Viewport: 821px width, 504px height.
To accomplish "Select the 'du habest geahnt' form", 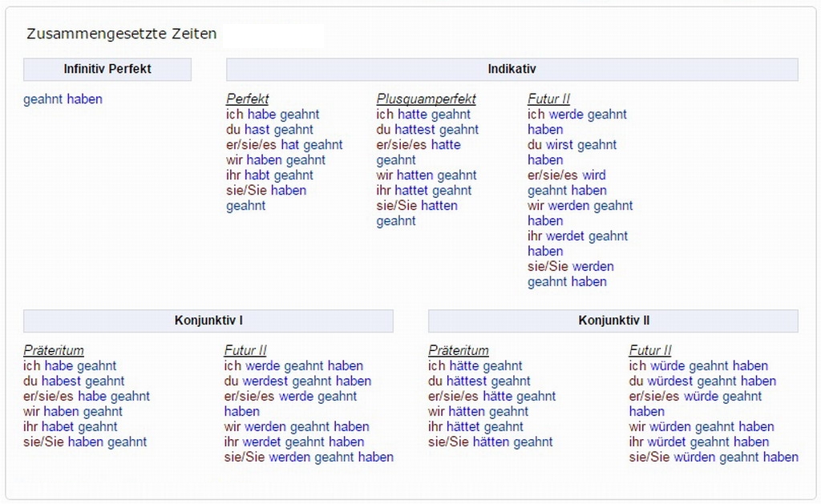I will (74, 381).
